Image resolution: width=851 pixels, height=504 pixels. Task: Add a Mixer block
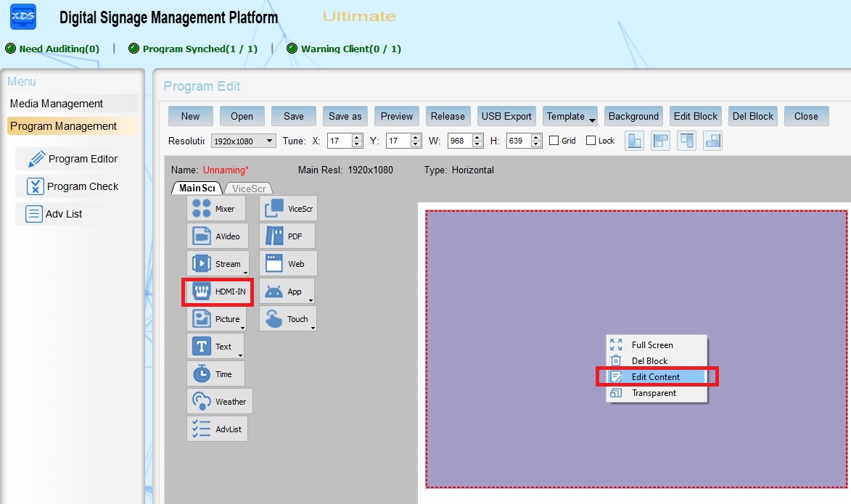click(215, 209)
